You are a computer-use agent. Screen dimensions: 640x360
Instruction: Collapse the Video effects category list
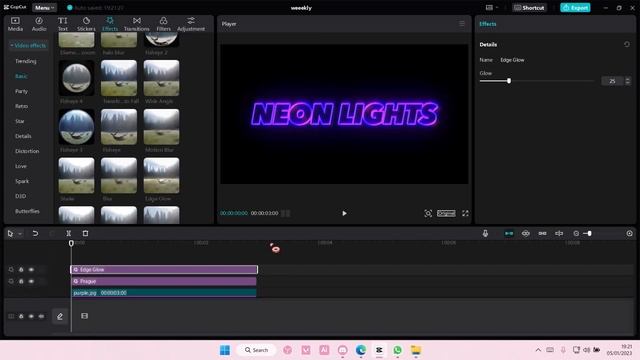pos(28,45)
